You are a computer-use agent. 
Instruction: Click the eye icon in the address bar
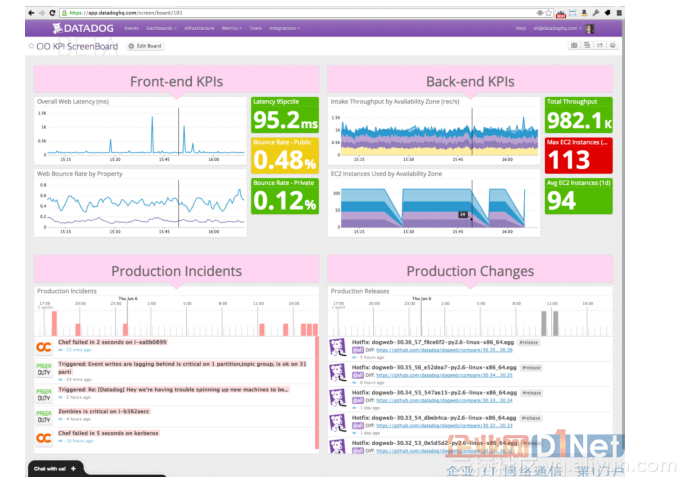point(540,13)
